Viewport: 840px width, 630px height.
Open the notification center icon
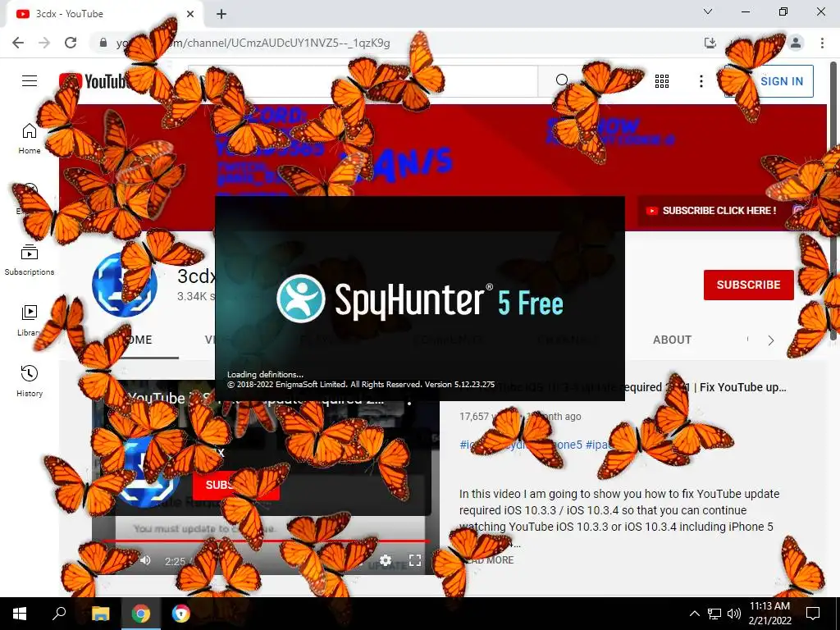pyautogui.click(x=813, y=614)
